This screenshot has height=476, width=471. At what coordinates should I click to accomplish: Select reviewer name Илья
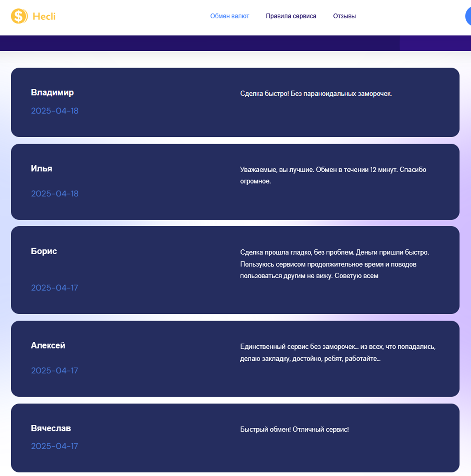point(42,168)
